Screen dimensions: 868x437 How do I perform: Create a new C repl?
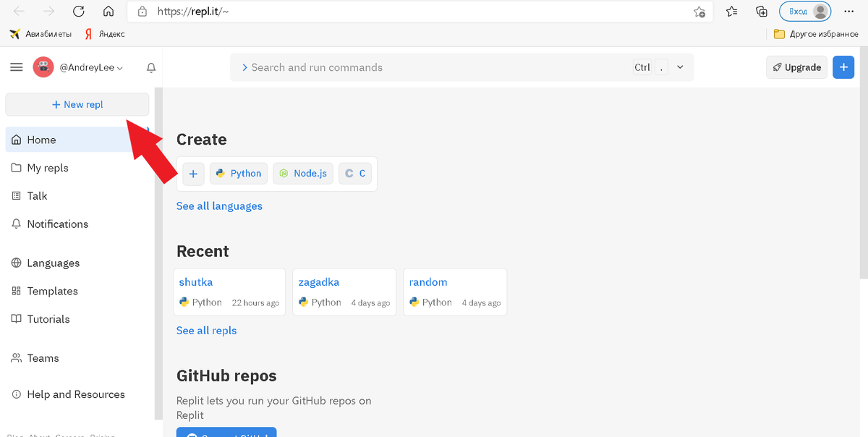click(x=355, y=174)
